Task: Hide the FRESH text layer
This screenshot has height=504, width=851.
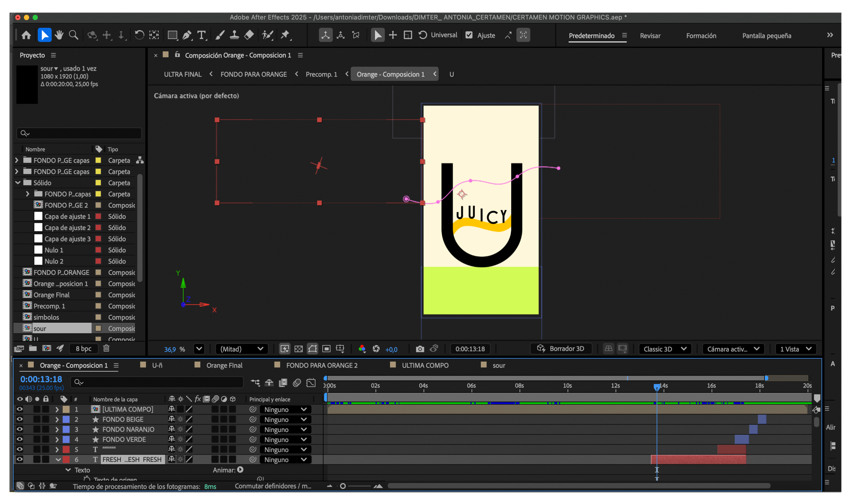Action: click(x=19, y=459)
